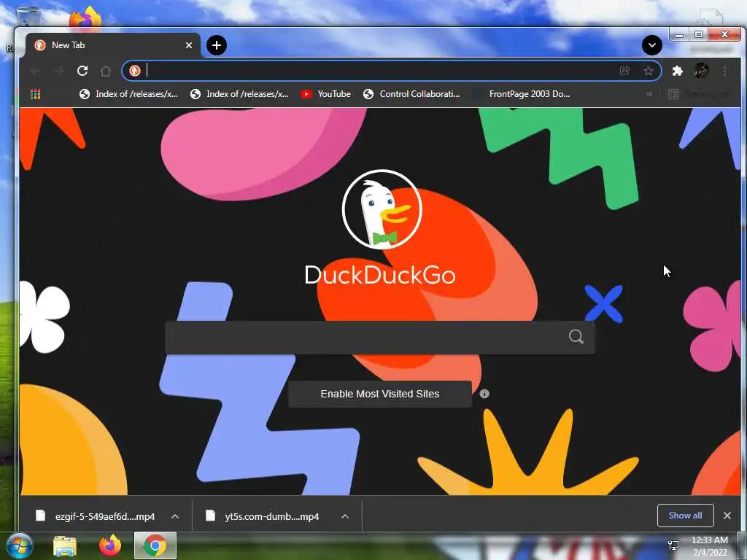Click the Chrome taskbar icon
Image resolution: width=747 pixels, height=560 pixels.
pyautogui.click(x=155, y=545)
